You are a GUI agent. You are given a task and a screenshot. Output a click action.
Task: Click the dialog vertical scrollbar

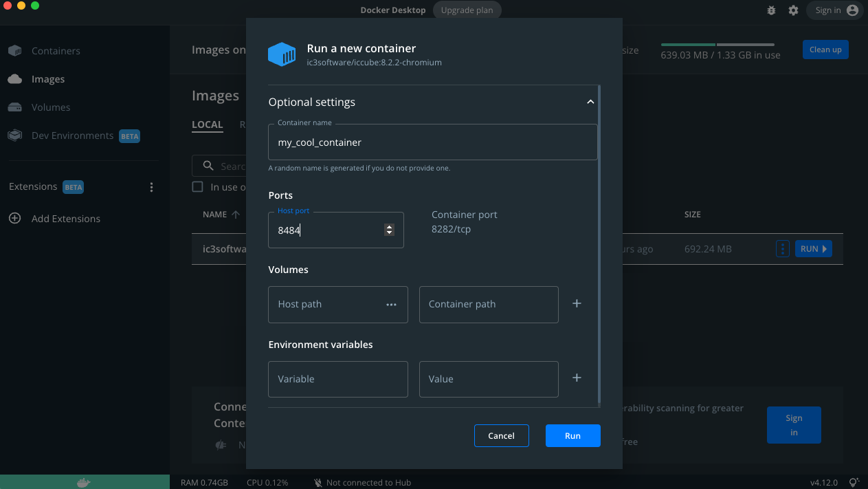click(x=600, y=244)
